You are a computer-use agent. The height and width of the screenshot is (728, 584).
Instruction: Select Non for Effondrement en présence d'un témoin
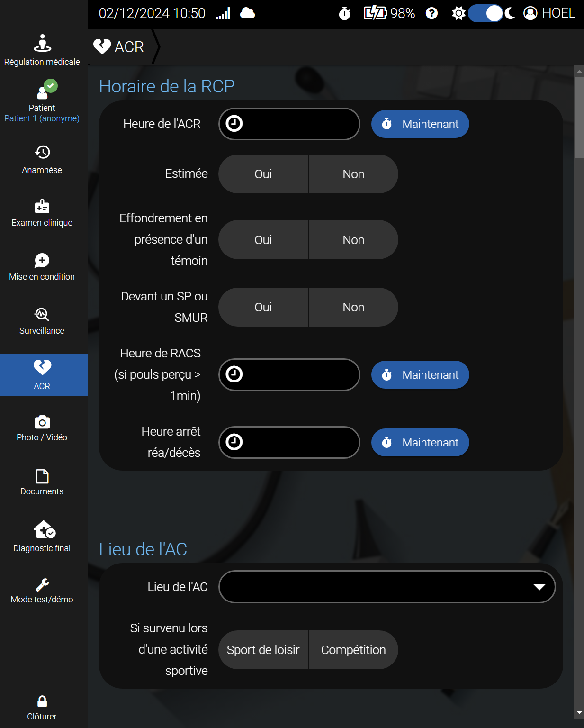click(353, 240)
